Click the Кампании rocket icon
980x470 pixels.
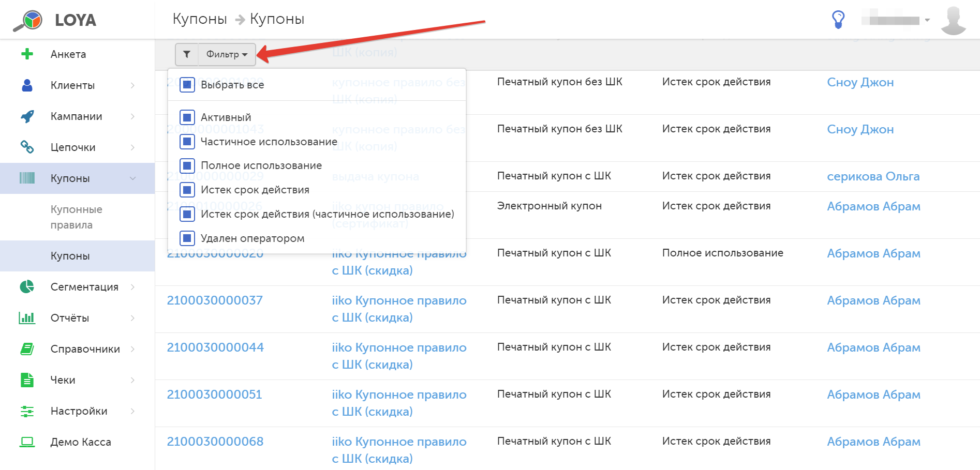(27, 116)
